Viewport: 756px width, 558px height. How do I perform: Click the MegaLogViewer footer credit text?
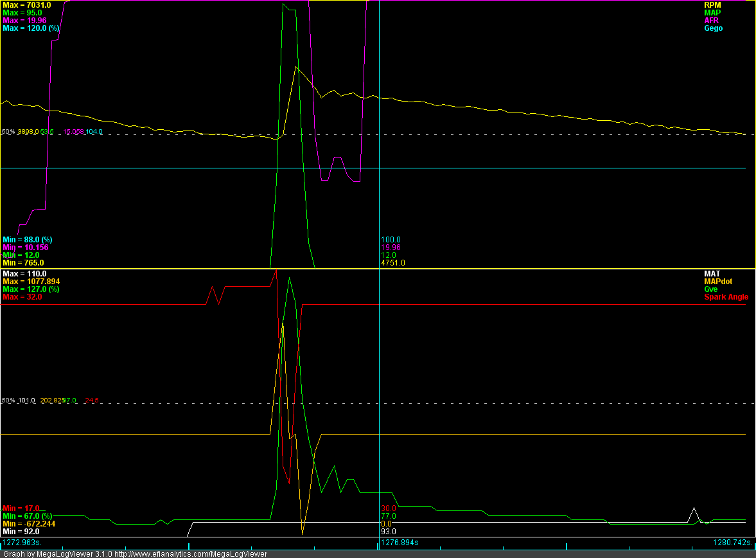coord(135,554)
